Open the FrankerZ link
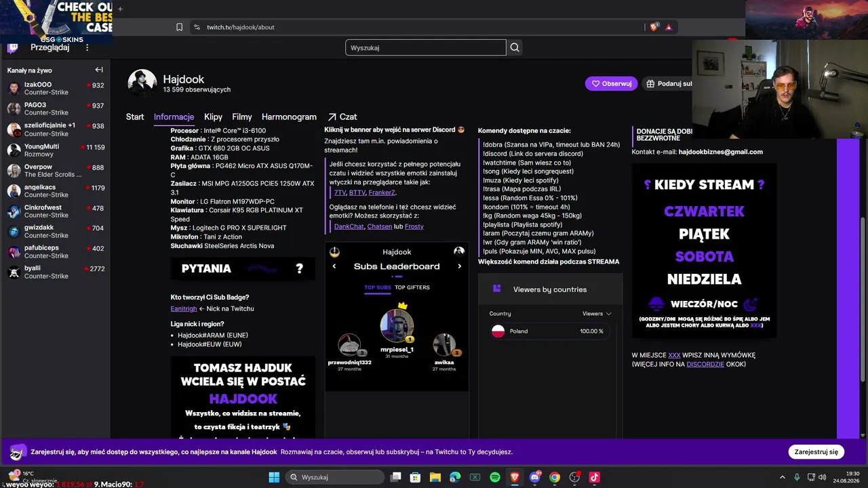The image size is (868, 488). 382,192
